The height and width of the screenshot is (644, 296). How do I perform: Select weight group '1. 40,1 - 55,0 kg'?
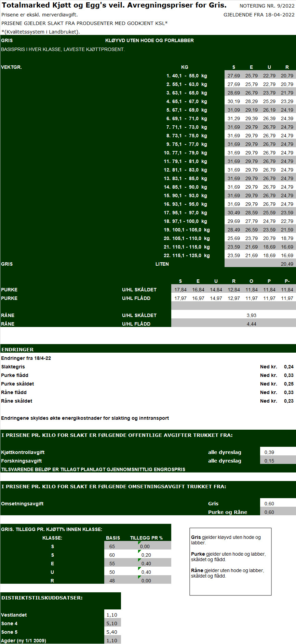tap(187, 76)
